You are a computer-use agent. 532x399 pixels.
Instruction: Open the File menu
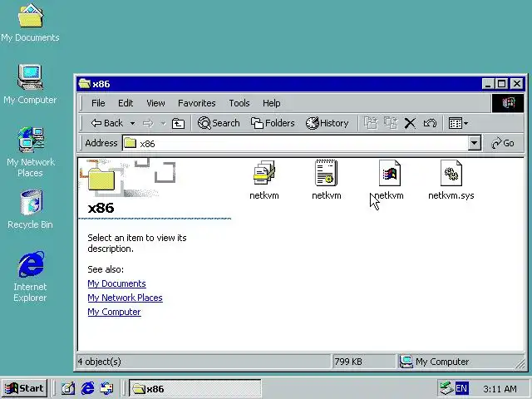pyautogui.click(x=98, y=103)
